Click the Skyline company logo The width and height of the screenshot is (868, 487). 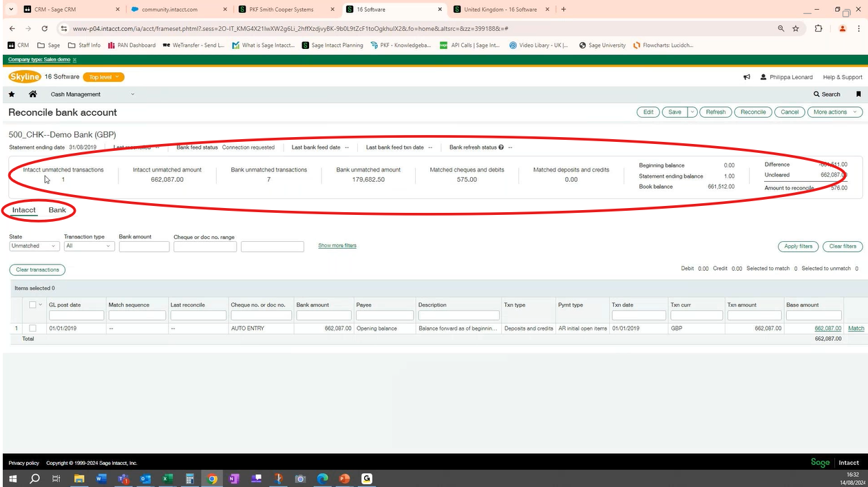25,76
